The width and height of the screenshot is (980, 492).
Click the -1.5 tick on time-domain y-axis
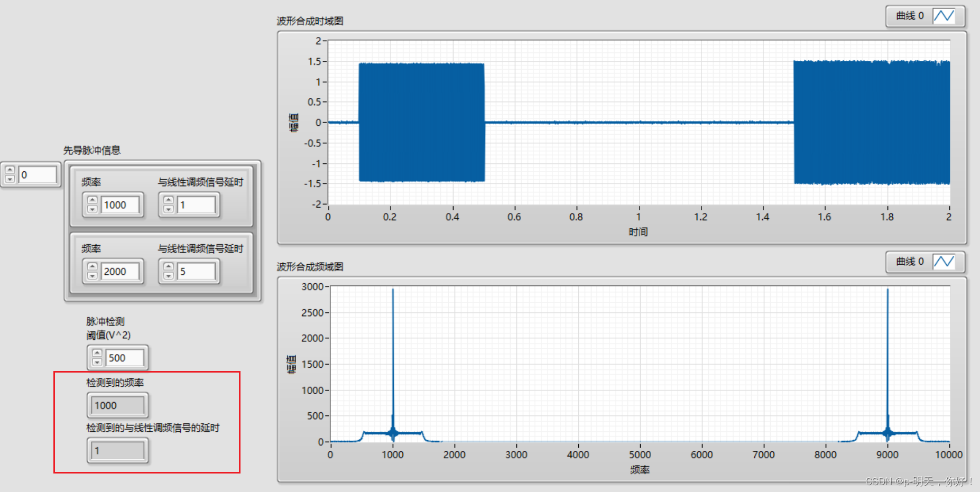(x=312, y=184)
